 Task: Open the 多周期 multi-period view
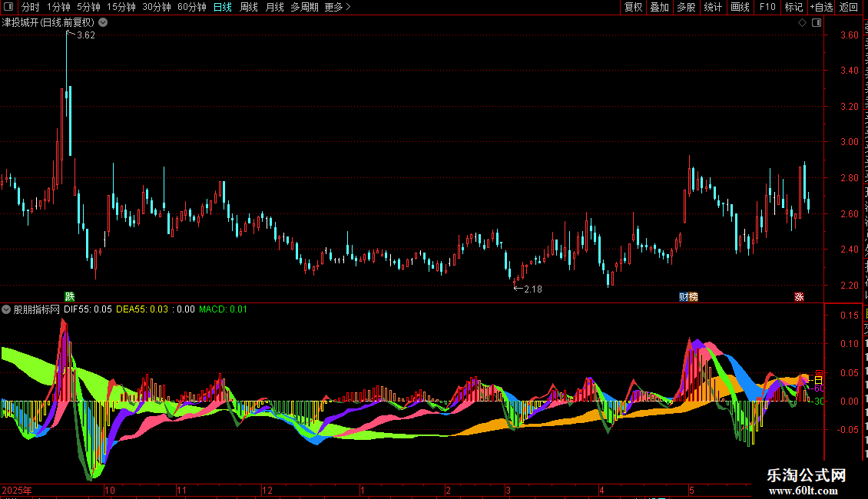304,7
